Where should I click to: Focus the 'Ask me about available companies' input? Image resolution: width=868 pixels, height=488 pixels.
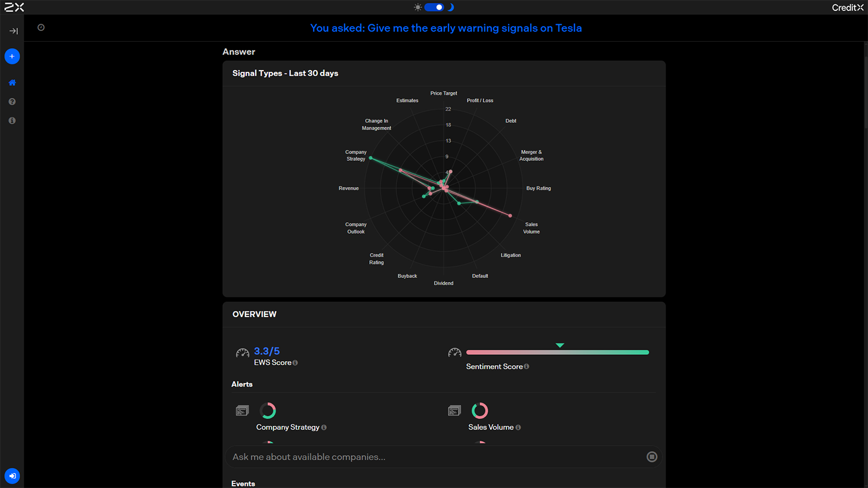click(x=444, y=457)
